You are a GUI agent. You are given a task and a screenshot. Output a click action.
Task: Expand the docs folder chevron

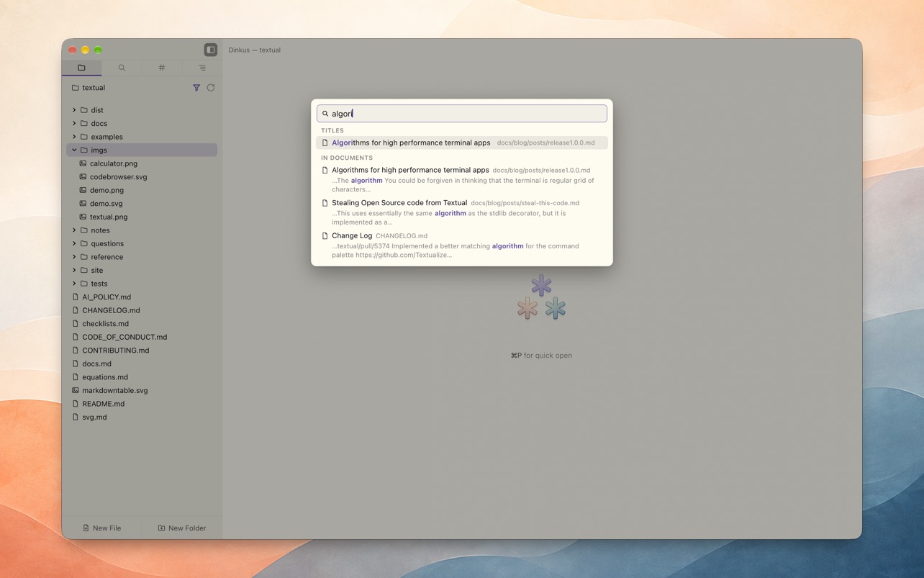click(x=74, y=123)
